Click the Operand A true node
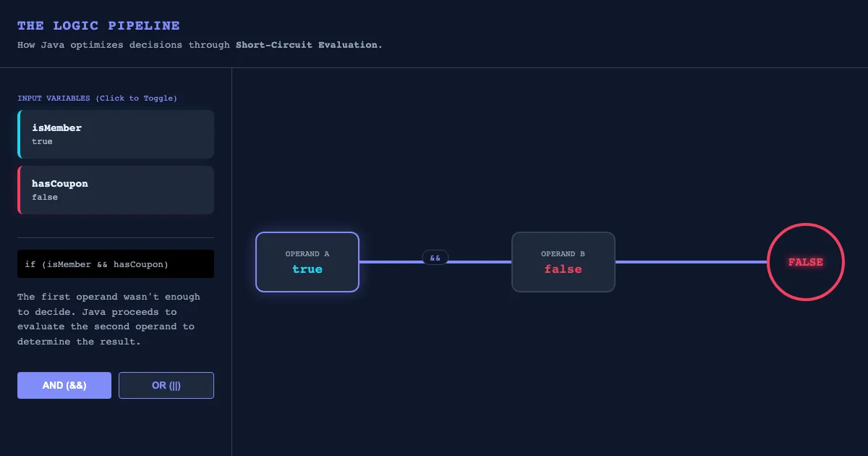Viewport: 868px width, 456px height. (307, 262)
